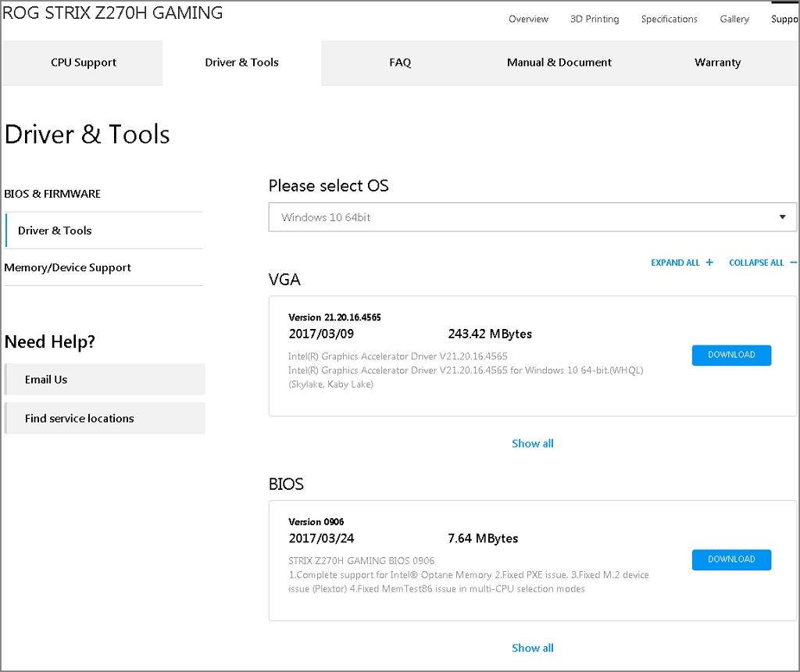This screenshot has width=800, height=672.
Task: Click Version 21.20.16.4565 text
Action: [334, 317]
